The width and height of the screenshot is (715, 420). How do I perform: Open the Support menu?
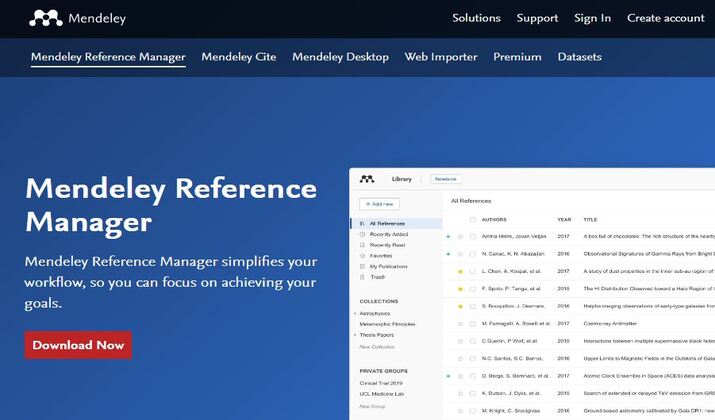point(537,18)
